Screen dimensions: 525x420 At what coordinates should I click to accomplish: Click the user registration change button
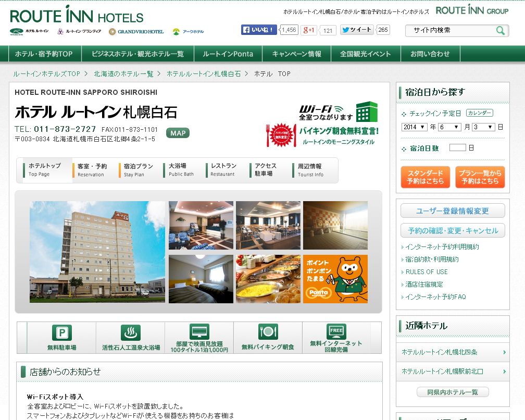coord(453,211)
